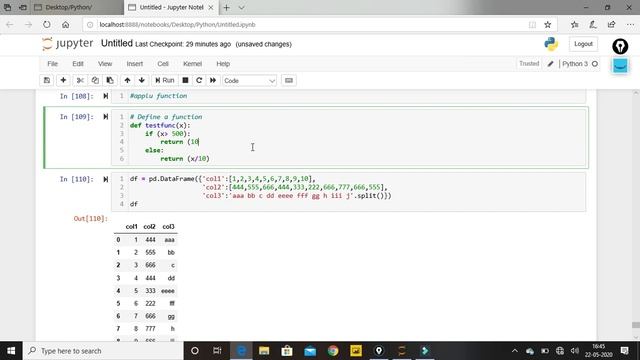640x360 pixels.
Task: Click the Python logo in the header
Action: 551,44
